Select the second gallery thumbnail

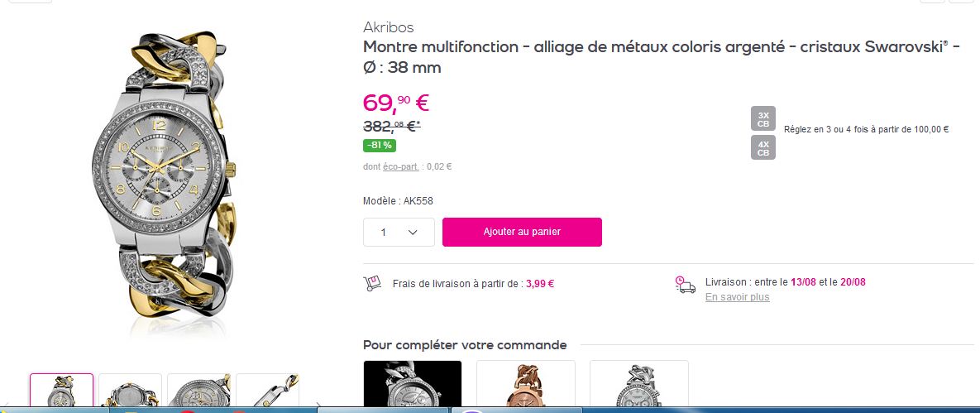point(130,392)
